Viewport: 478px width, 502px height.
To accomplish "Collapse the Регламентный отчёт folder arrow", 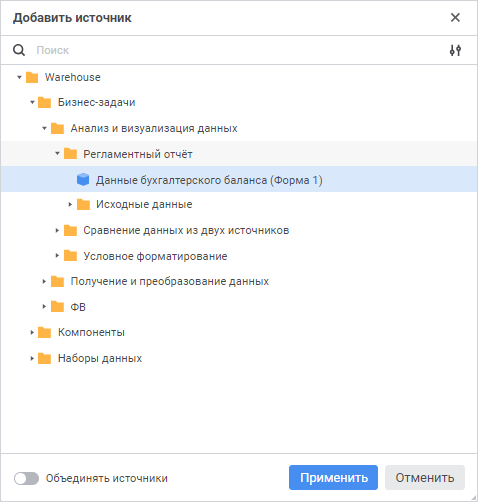I will pyautogui.click(x=57, y=154).
